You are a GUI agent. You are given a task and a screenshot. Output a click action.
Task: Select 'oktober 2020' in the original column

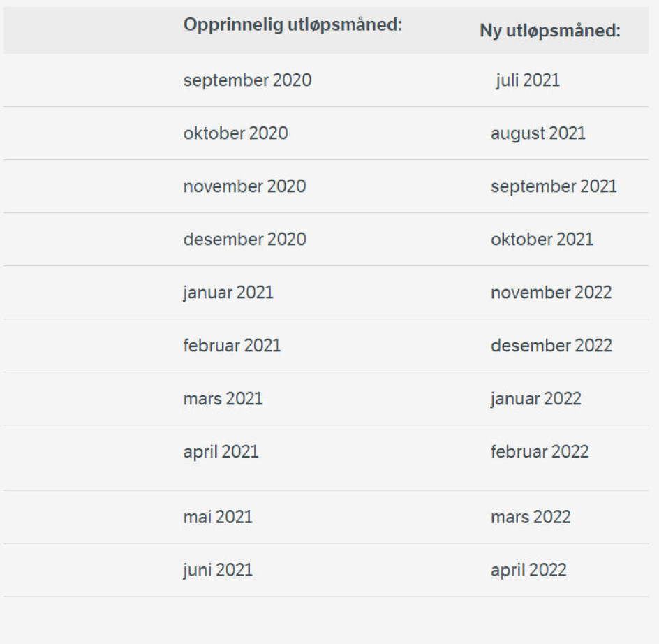tap(235, 133)
